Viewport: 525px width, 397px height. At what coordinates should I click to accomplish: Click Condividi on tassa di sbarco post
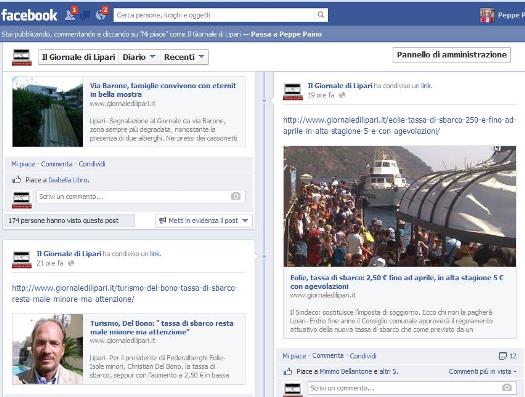pos(363,356)
